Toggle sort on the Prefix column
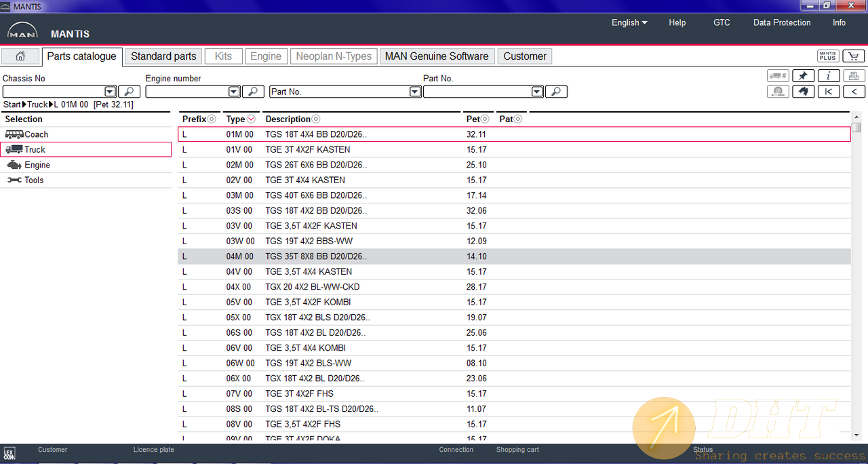Screen dimensions: 868x464 [x=212, y=119]
